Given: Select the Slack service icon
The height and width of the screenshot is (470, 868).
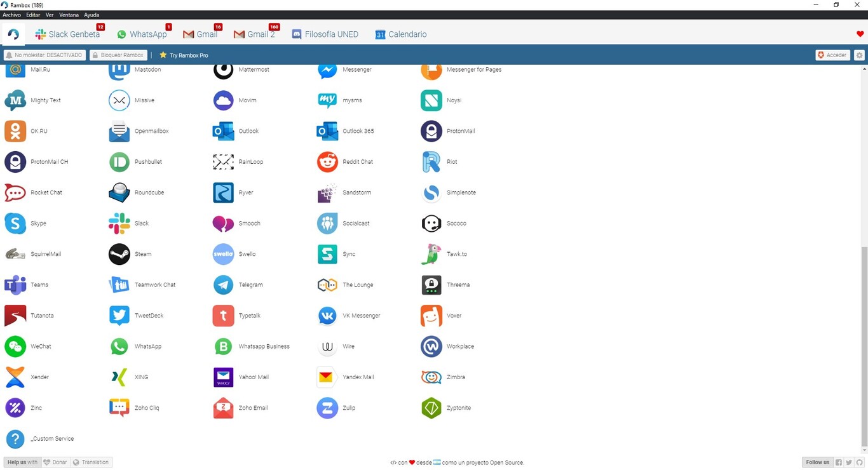Looking at the screenshot, I should click(119, 223).
